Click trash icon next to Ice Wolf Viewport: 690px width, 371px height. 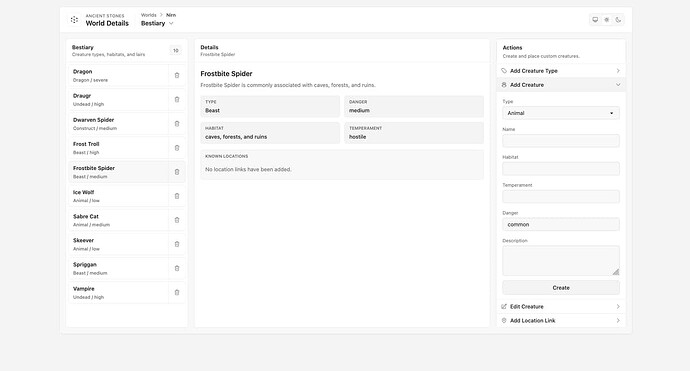177,196
